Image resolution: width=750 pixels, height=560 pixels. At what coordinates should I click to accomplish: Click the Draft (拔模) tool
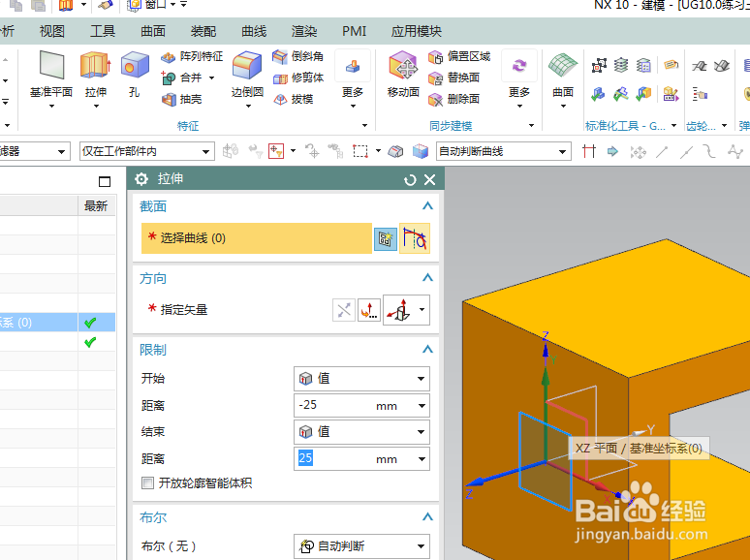(293, 99)
